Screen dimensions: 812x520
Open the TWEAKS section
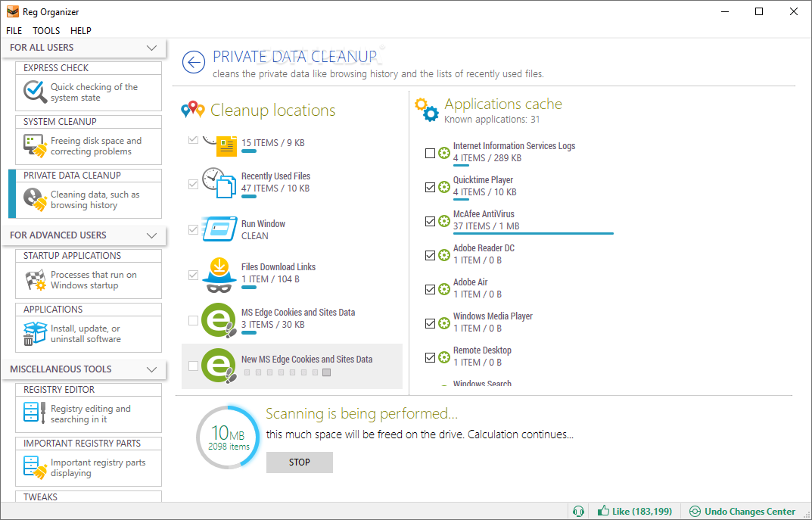coord(89,497)
